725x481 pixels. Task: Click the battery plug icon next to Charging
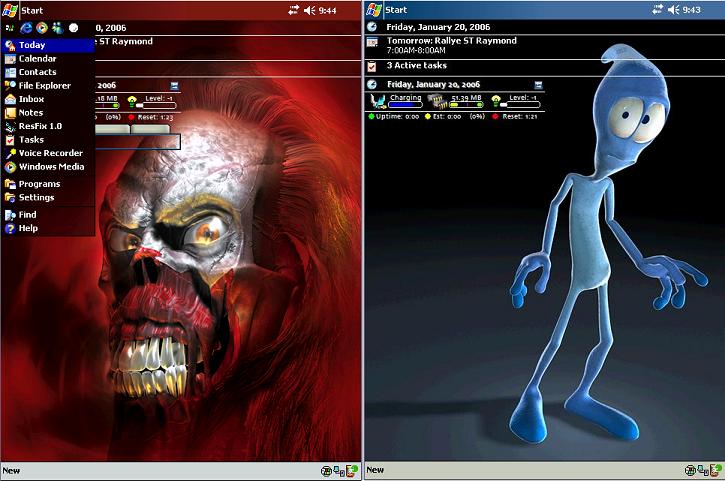(x=378, y=101)
